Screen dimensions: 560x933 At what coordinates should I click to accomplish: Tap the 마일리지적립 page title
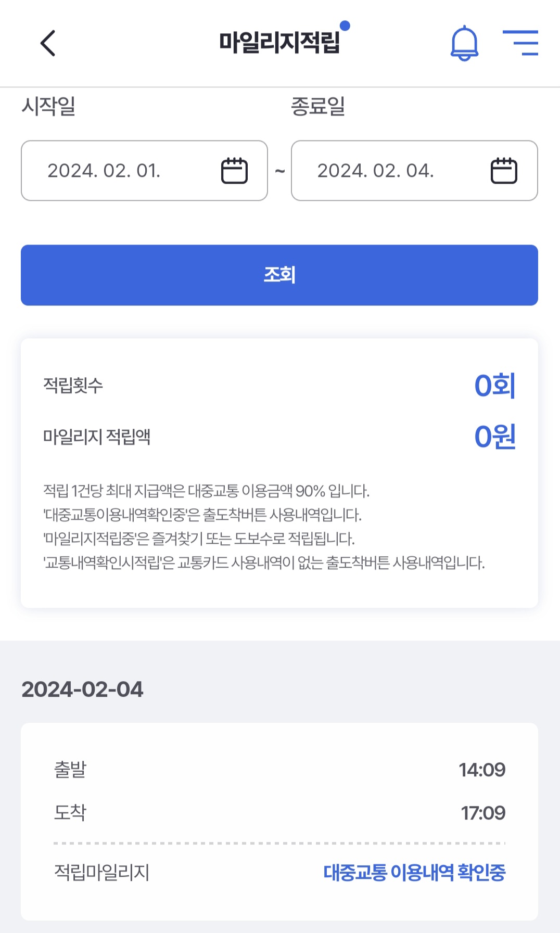point(279,43)
